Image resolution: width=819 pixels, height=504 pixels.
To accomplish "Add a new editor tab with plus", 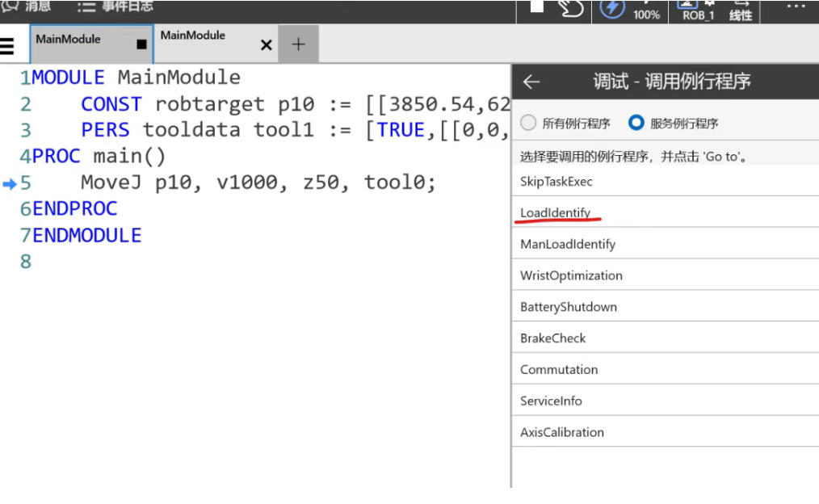I will point(298,44).
